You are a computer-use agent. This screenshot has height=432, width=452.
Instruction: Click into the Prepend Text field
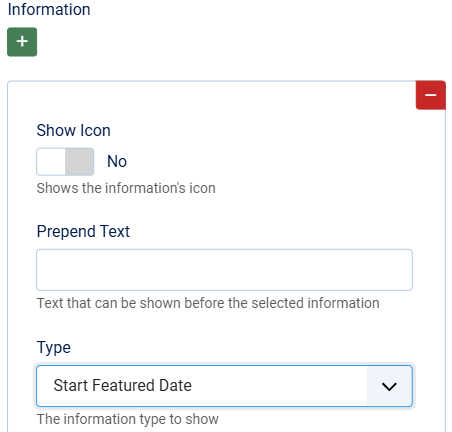tap(224, 270)
